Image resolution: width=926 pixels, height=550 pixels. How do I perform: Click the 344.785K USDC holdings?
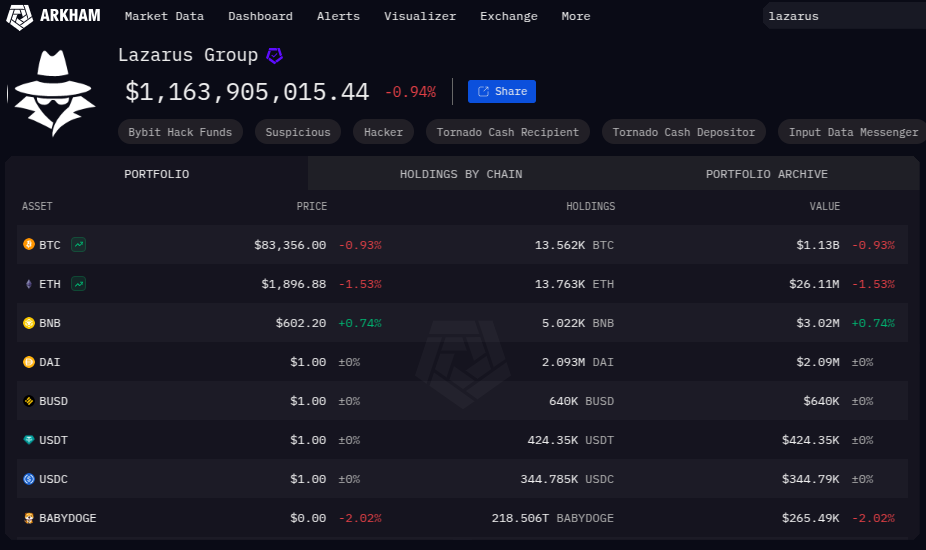point(567,479)
